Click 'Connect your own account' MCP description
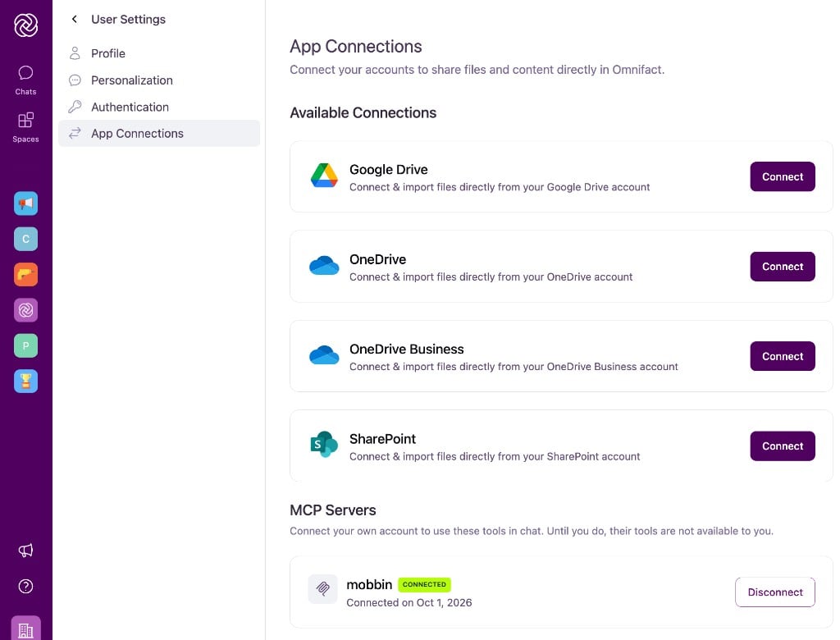 pyautogui.click(x=532, y=531)
